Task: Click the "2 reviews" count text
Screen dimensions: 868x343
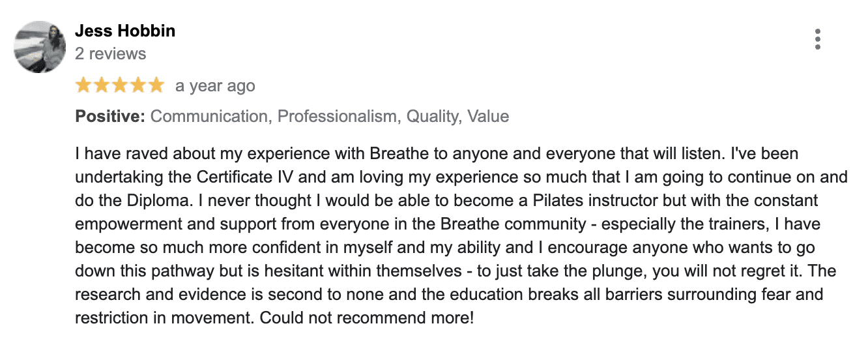Action: 111,53
